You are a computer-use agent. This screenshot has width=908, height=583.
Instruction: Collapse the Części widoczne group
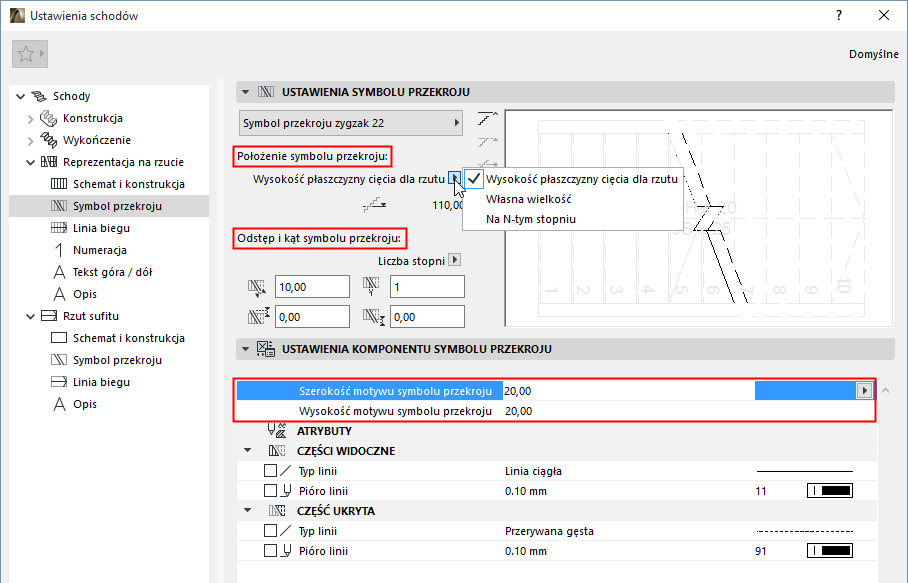click(248, 450)
